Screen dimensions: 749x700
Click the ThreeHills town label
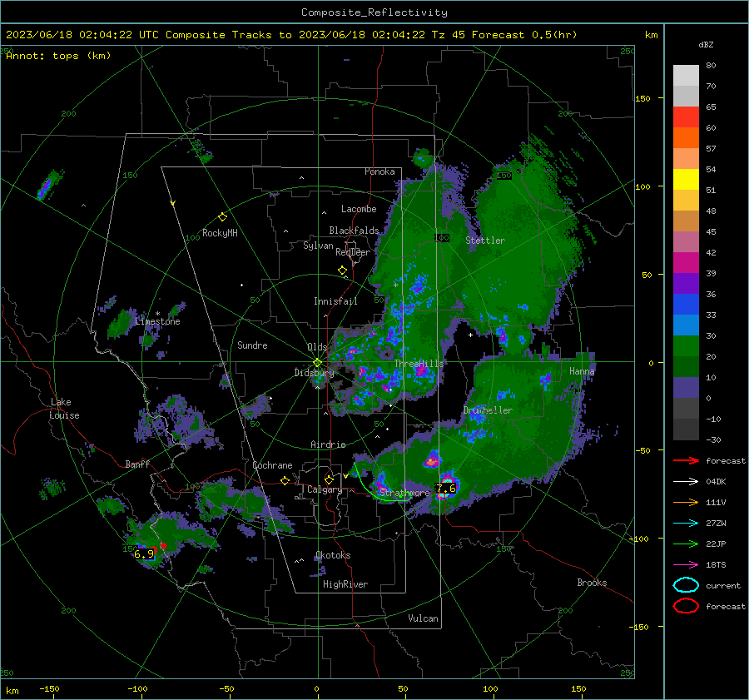(x=419, y=364)
